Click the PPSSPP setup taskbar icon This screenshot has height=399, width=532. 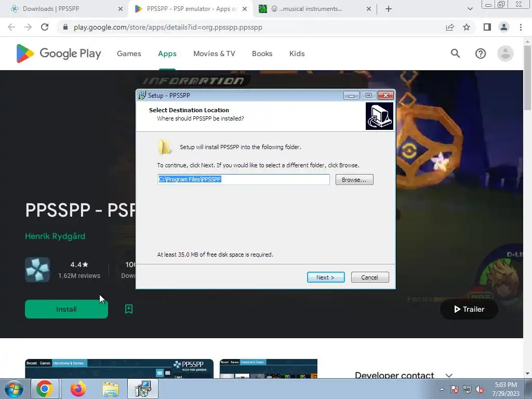pos(143,389)
